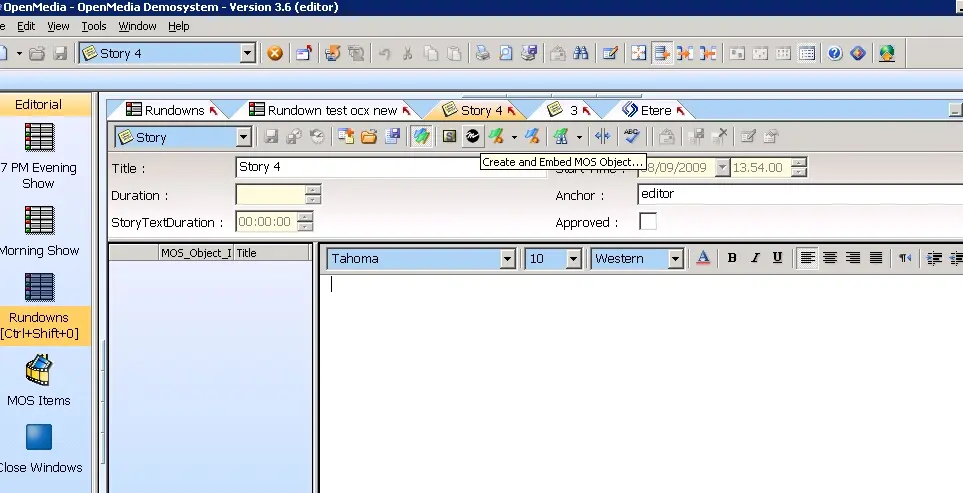Open the font size 10 dropdown
The width and height of the screenshot is (963, 493).
(x=573, y=259)
